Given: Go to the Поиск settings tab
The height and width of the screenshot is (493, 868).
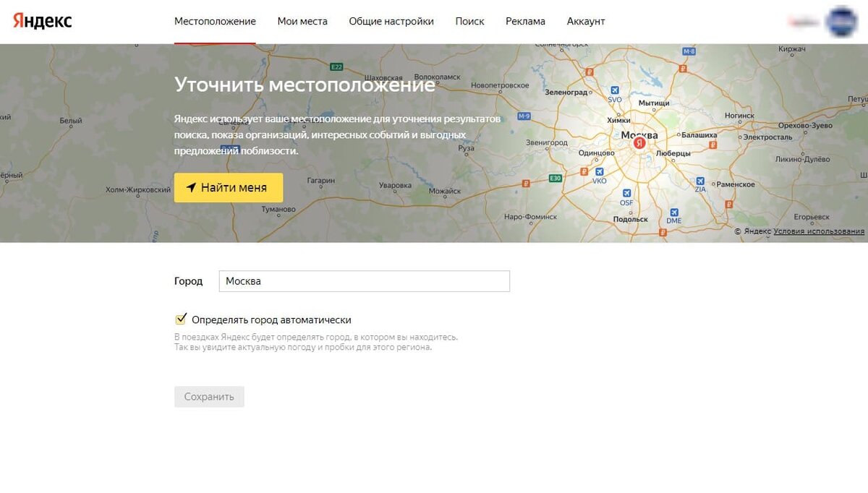Looking at the screenshot, I should (470, 22).
